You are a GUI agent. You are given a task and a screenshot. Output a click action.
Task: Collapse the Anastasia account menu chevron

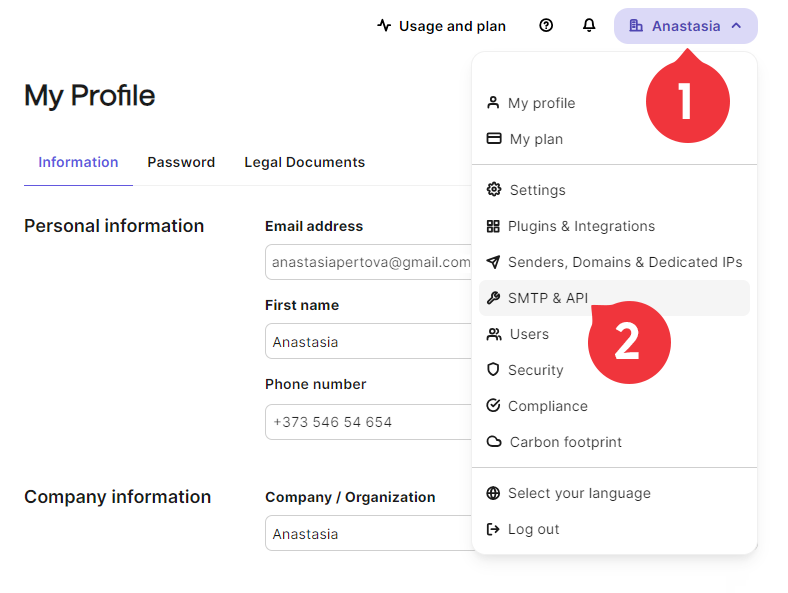[x=736, y=26]
